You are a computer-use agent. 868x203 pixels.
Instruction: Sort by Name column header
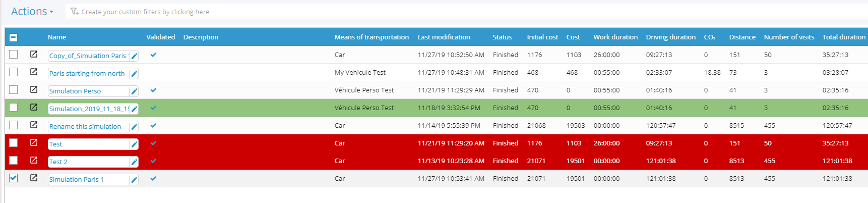[x=57, y=37]
